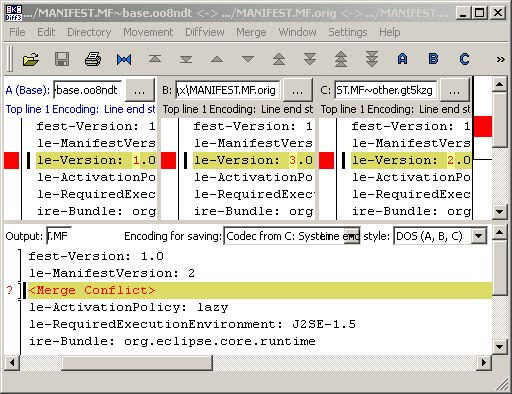Open Encoding for saving combo box

click(x=292, y=236)
